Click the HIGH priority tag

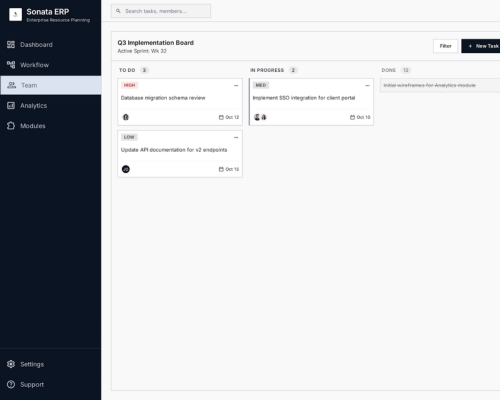click(x=130, y=85)
